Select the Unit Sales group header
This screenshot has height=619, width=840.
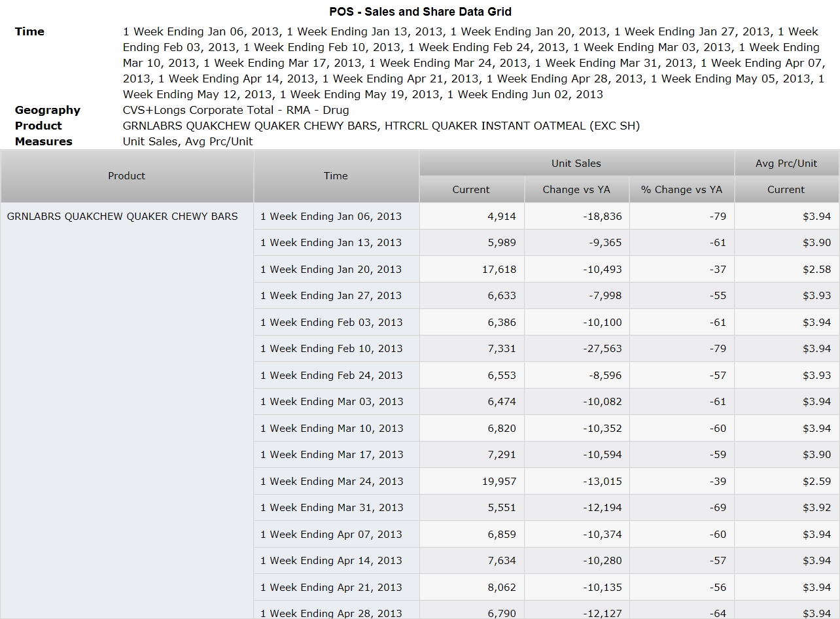pyautogui.click(x=576, y=164)
